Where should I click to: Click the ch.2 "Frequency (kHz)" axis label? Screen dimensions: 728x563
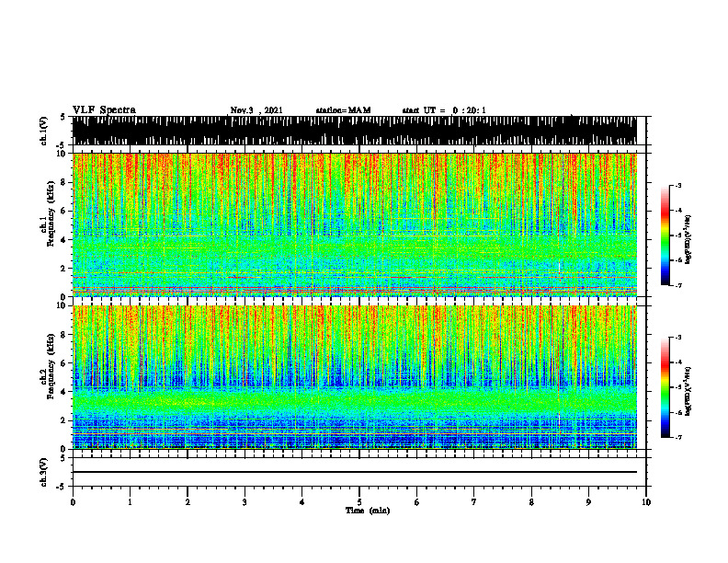(x=51, y=366)
